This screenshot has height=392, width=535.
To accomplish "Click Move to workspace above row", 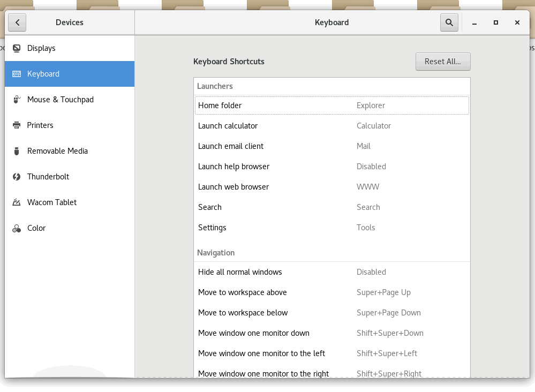I will pyautogui.click(x=331, y=292).
